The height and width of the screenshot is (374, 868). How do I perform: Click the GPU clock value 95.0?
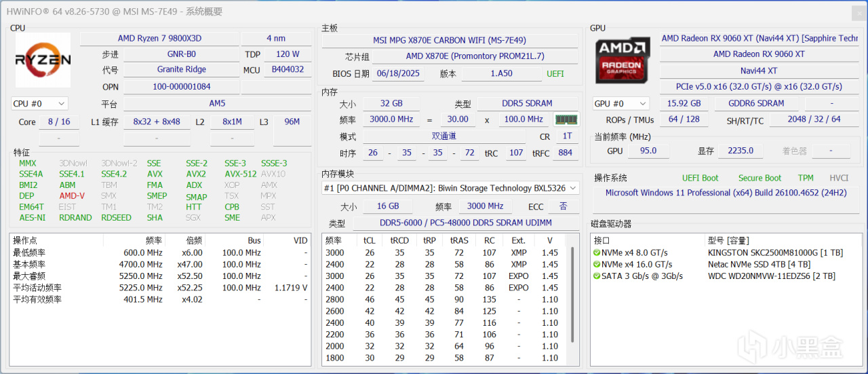pos(648,151)
